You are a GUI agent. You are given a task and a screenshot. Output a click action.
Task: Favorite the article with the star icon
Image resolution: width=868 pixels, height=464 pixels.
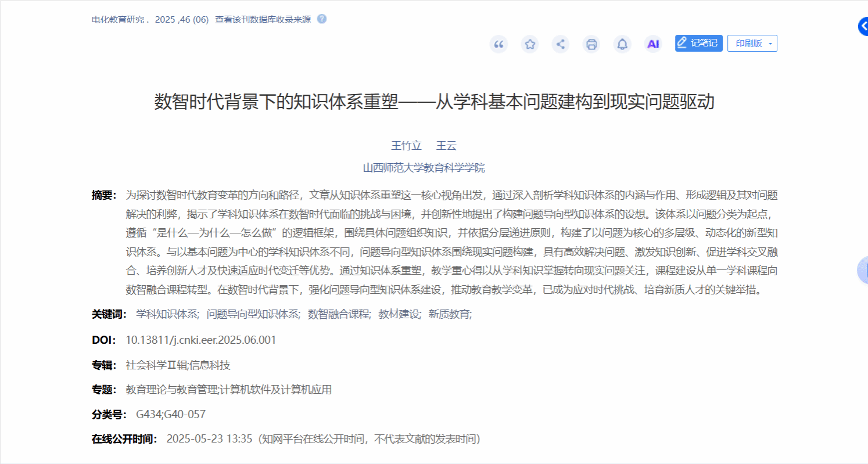click(x=529, y=44)
